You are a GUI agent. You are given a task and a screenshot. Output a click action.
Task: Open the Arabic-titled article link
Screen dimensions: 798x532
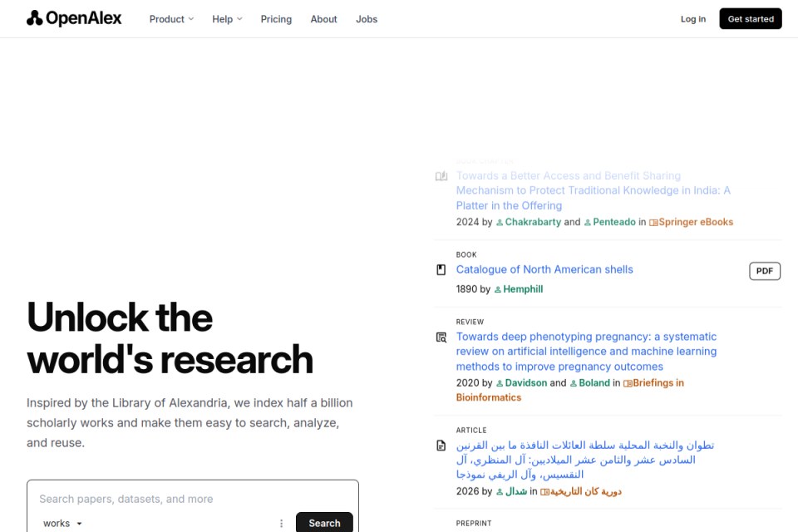585,460
